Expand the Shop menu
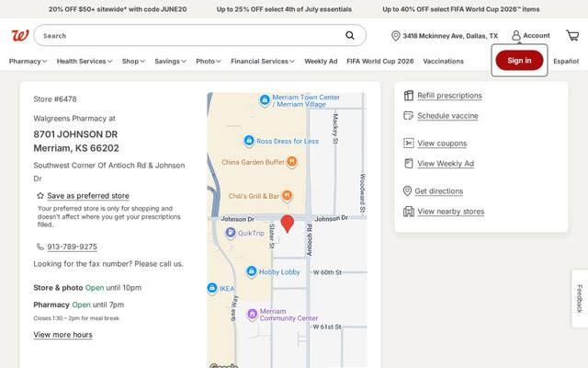 pyautogui.click(x=133, y=61)
